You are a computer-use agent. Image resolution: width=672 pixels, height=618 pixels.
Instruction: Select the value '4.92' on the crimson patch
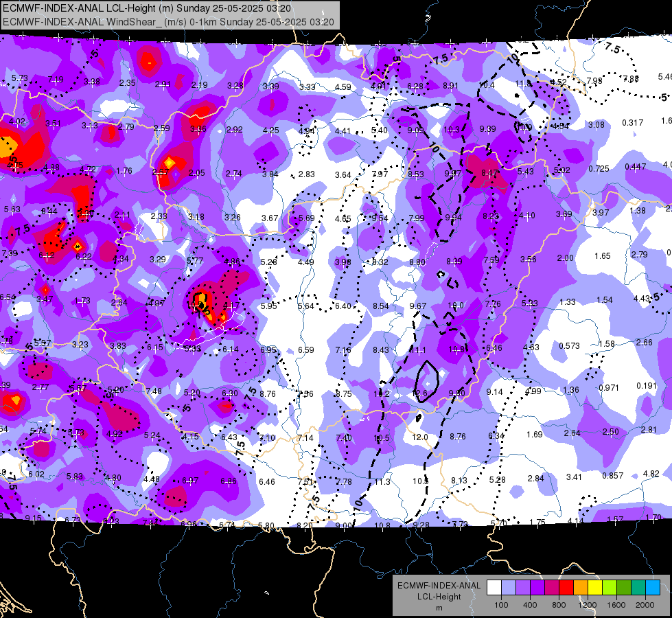(114, 433)
